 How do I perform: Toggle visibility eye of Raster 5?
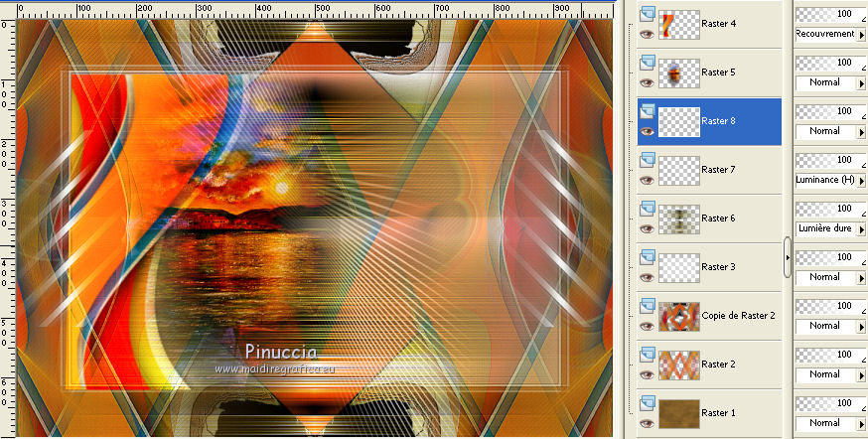pyautogui.click(x=647, y=82)
